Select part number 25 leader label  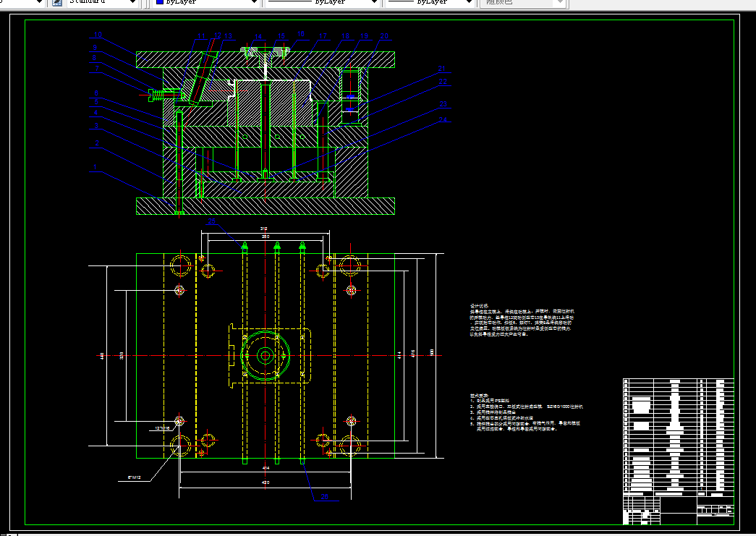coord(212,221)
